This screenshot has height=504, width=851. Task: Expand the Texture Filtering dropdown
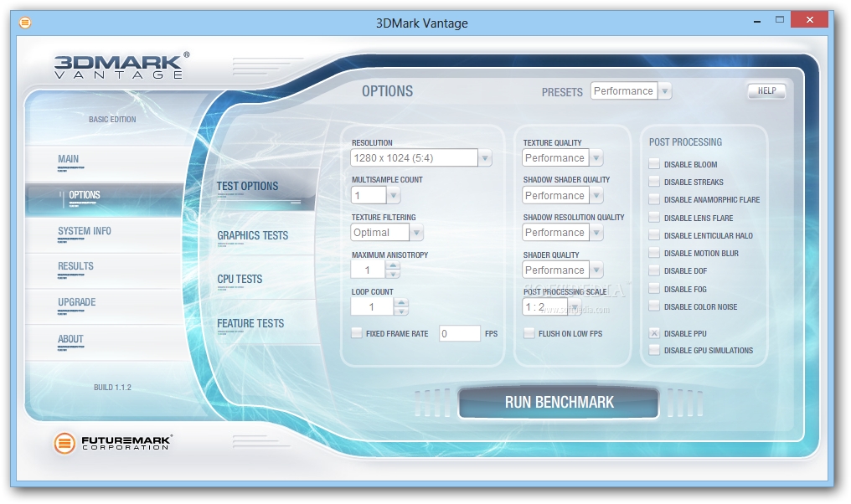416,233
